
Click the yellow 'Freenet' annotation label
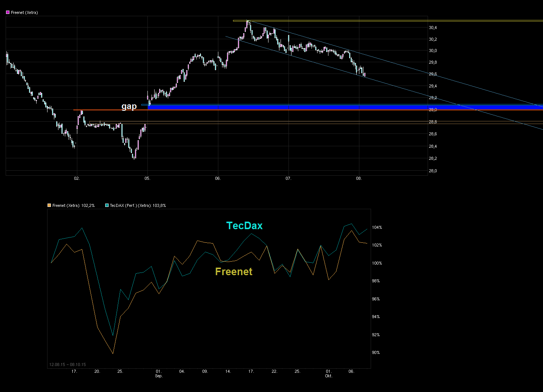pyautogui.click(x=234, y=271)
